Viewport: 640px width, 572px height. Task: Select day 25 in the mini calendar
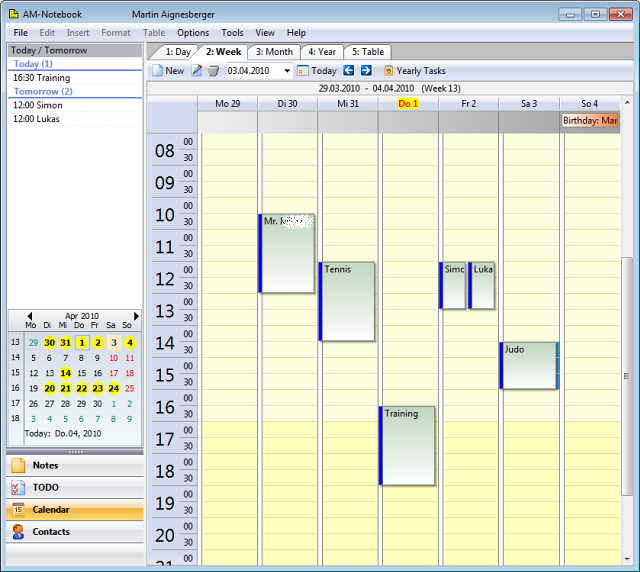(129, 388)
